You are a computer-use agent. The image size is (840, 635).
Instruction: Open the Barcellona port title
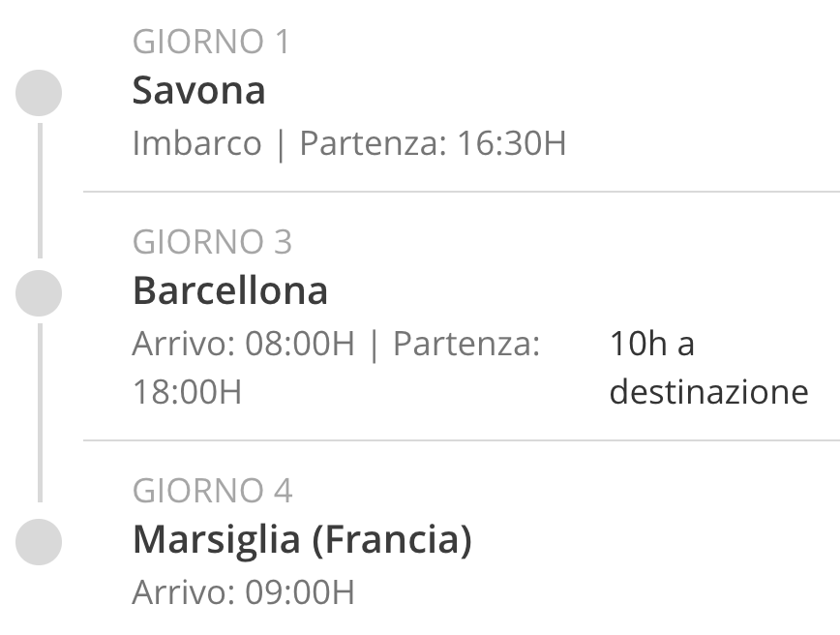pyautogui.click(x=229, y=291)
